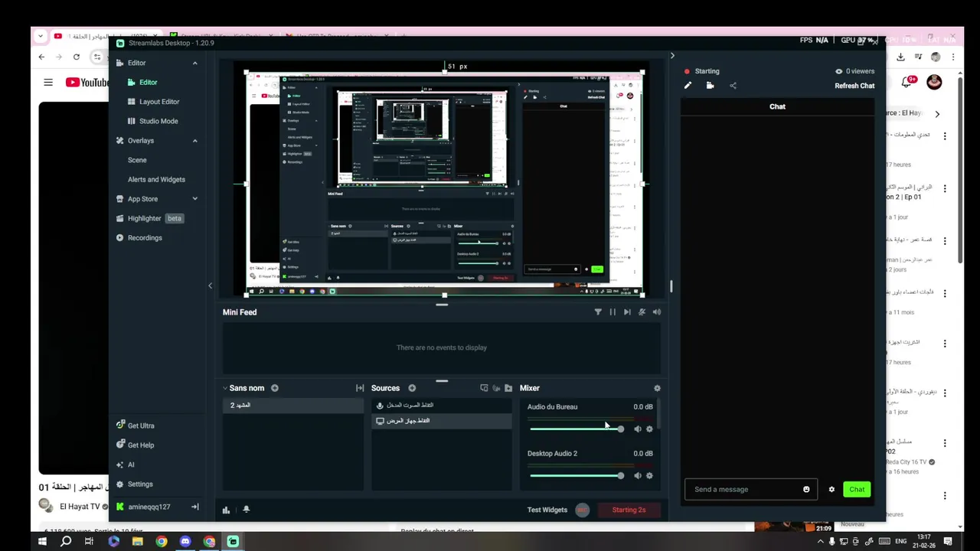Adjust Audio du Bureau volume slider
The height and width of the screenshot is (551, 980).
tap(577, 429)
